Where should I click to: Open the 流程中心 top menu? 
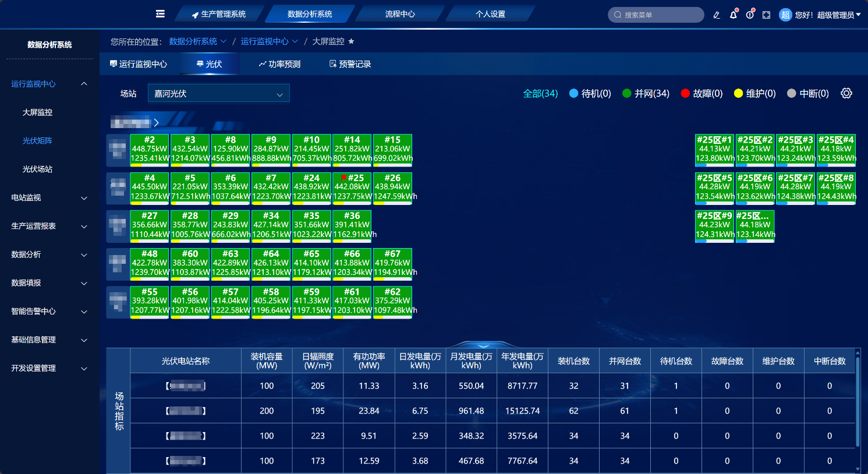400,14
